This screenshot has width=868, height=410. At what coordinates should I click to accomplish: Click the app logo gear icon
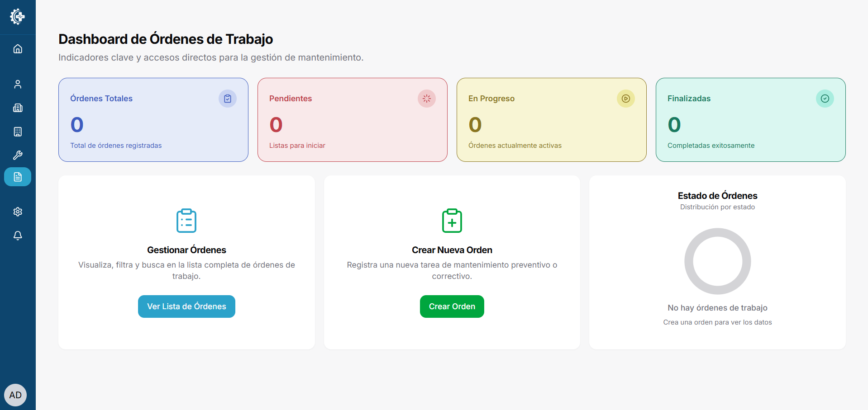coord(18,17)
